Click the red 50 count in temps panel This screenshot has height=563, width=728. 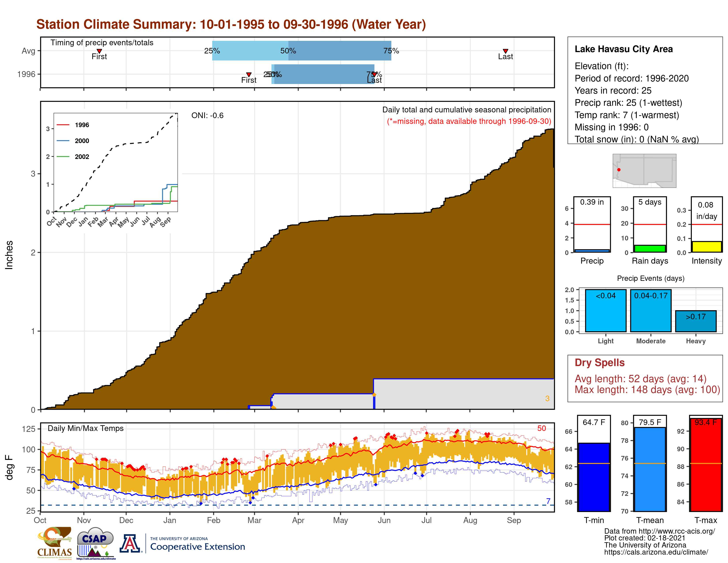pos(542,428)
